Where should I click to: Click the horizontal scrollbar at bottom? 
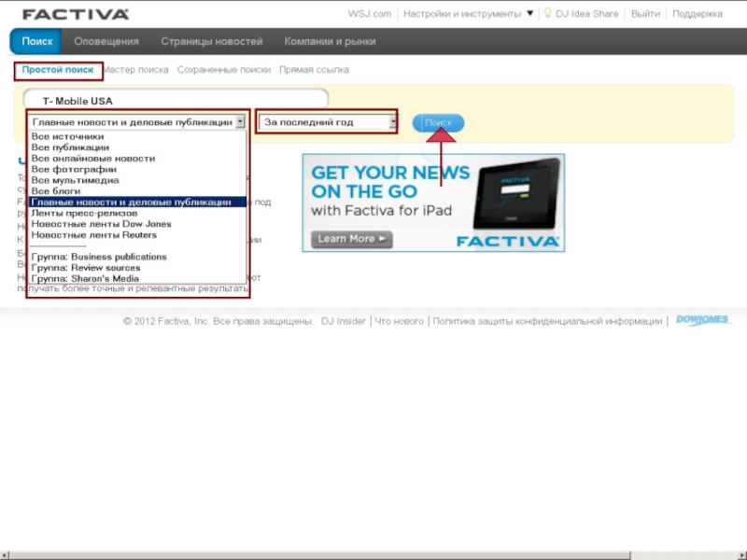tap(319, 555)
